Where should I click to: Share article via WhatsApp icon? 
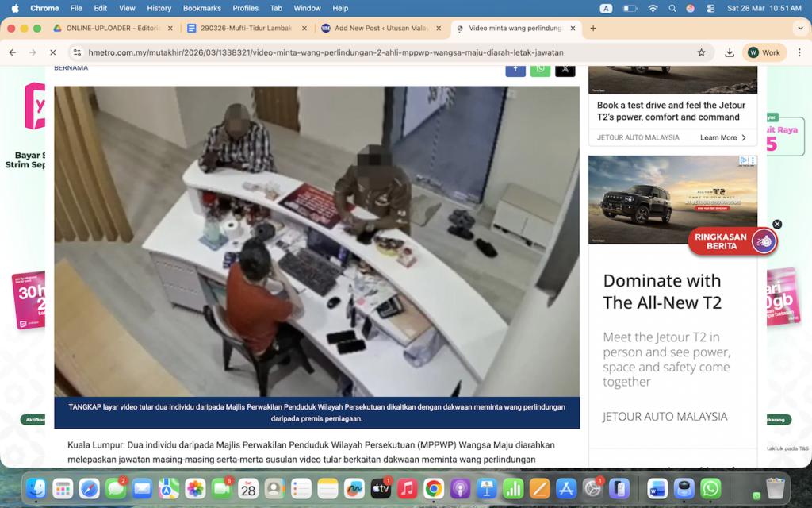click(540, 69)
